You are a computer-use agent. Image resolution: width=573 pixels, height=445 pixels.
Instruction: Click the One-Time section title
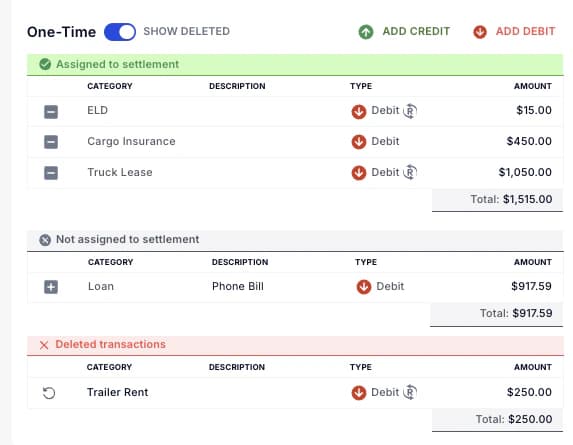coord(61,32)
